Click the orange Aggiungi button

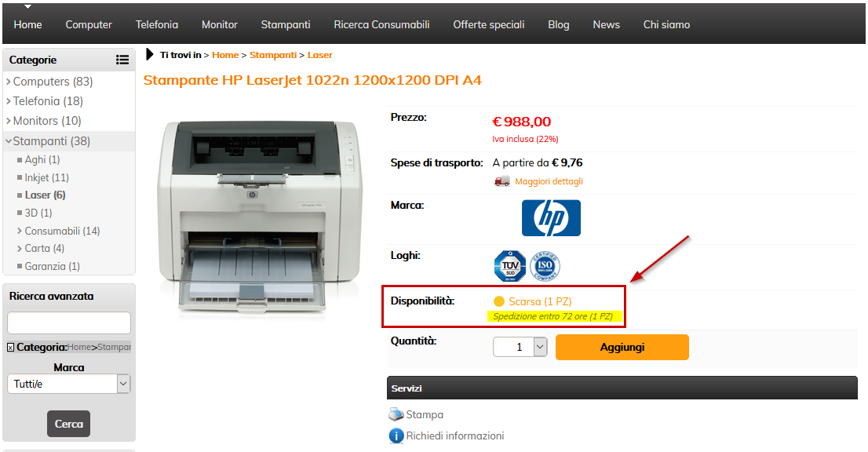point(622,348)
